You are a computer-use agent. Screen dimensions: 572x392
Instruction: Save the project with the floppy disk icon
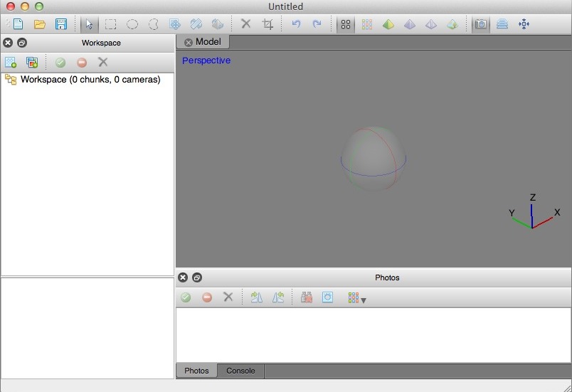(61, 24)
